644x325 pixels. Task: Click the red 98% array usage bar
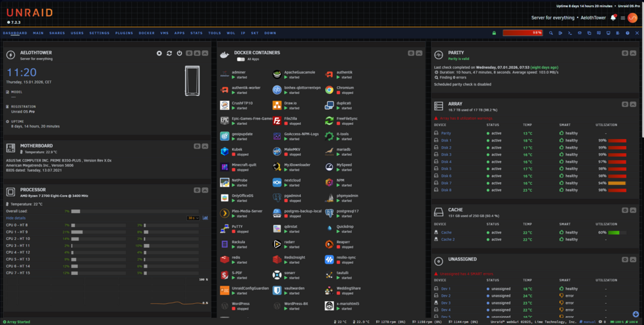point(522,33)
